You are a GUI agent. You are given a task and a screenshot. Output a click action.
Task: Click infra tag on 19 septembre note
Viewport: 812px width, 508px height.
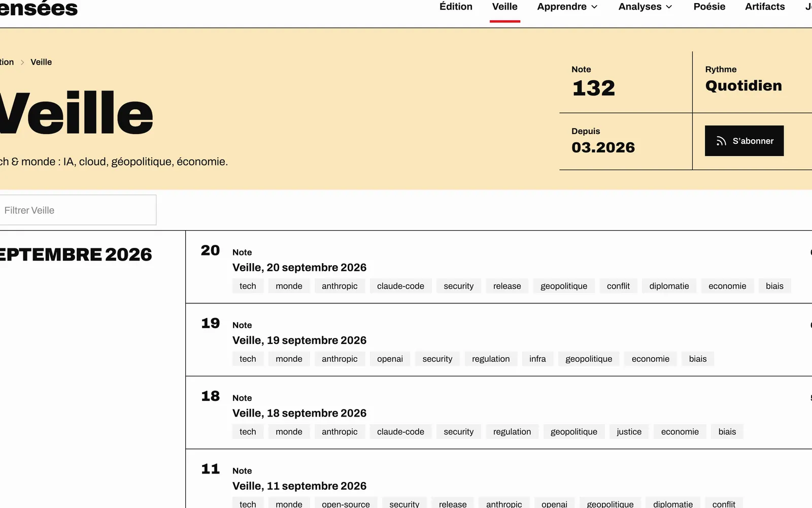(537, 359)
